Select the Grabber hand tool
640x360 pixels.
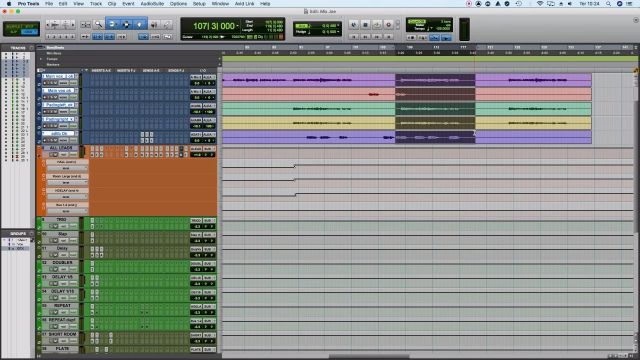[139, 25]
